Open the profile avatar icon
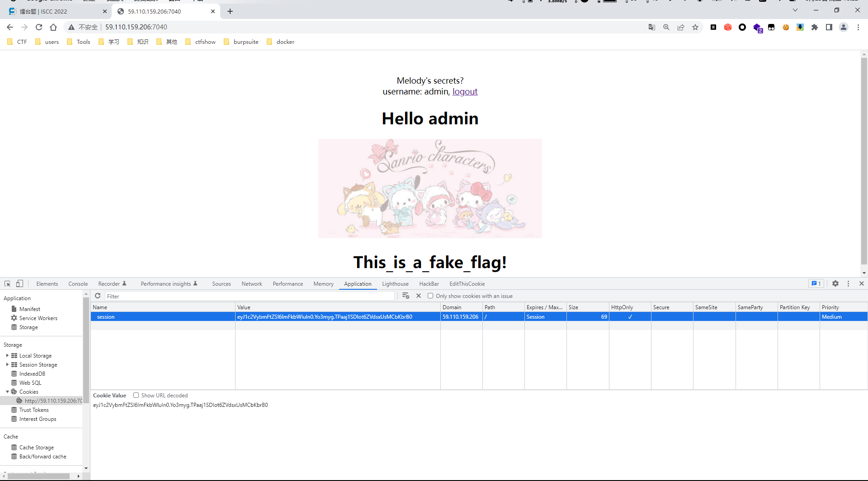 844,27
